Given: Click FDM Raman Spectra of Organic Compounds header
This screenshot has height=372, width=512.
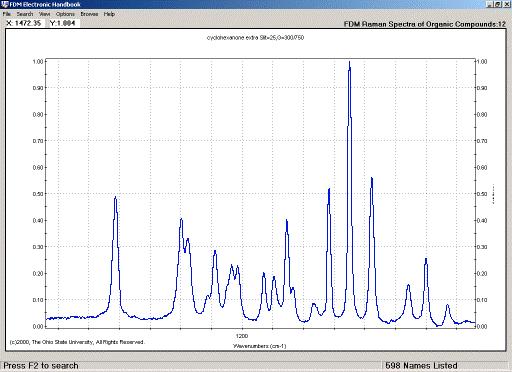Looking at the screenshot, I should 425,24.
